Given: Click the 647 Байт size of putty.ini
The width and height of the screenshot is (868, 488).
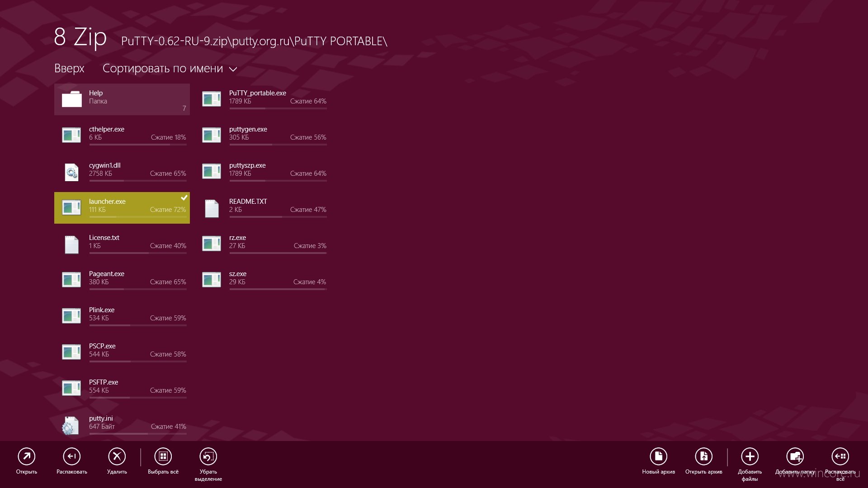Looking at the screenshot, I should [102, 427].
